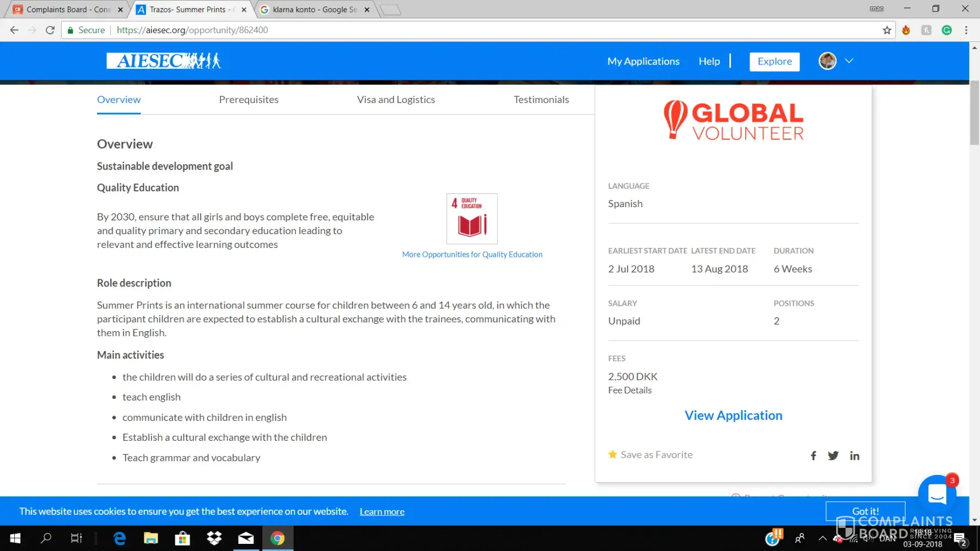Open Task View on the taskbar
The image size is (980, 551).
coord(77,538)
